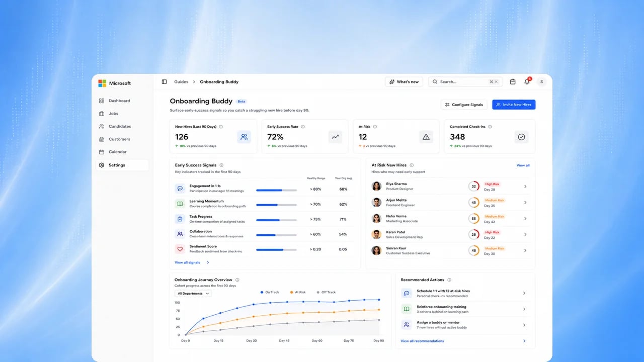Image resolution: width=644 pixels, height=362 pixels.
Task: Click the Beta badge next to Onboarding Buddy
Action: 242,102
